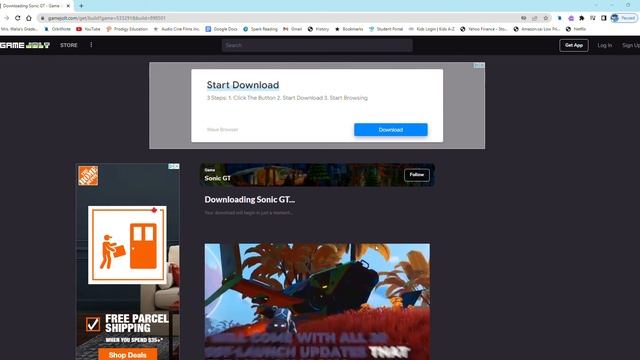Open the three-dot more menu beside STORE
The height and width of the screenshot is (360, 640).
(91, 45)
